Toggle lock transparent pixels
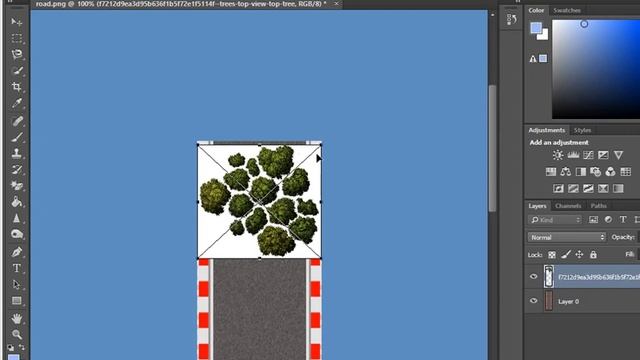The image size is (640, 360). click(x=552, y=255)
